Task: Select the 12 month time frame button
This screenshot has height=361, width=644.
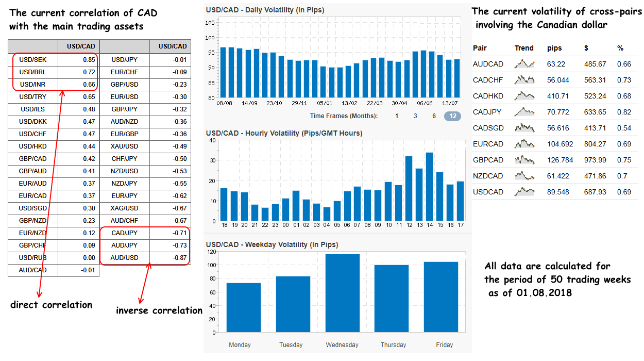Action: pos(452,116)
